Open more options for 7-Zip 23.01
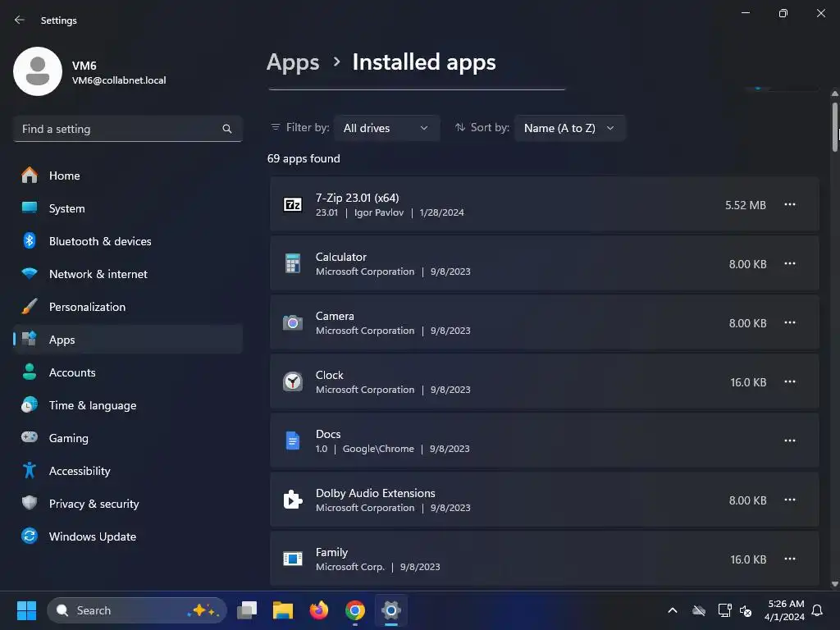 [790, 204]
